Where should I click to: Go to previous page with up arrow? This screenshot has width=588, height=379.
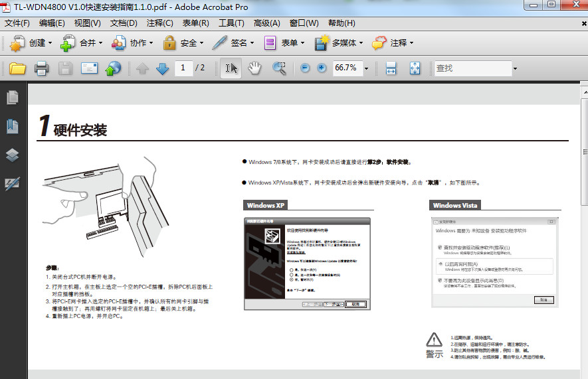(142, 68)
